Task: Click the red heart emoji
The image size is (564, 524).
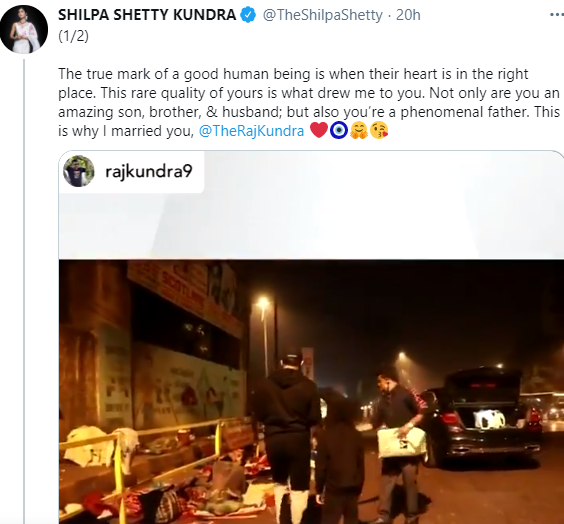Action: (318, 130)
